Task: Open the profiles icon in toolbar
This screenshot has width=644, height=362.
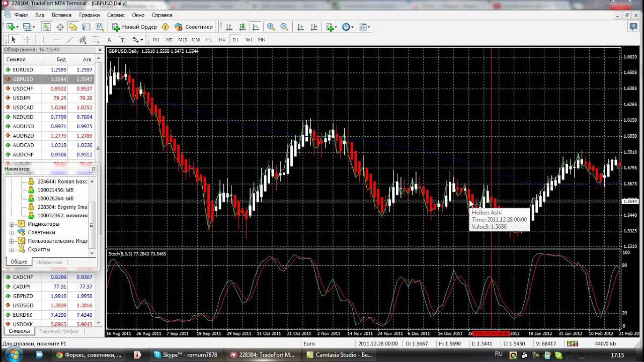Action: [29, 27]
